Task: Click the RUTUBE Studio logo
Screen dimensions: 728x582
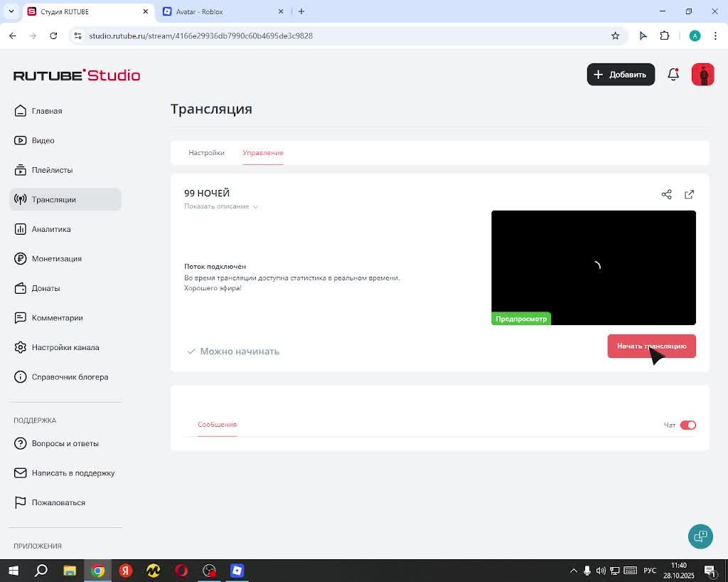Action: pos(77,75)
